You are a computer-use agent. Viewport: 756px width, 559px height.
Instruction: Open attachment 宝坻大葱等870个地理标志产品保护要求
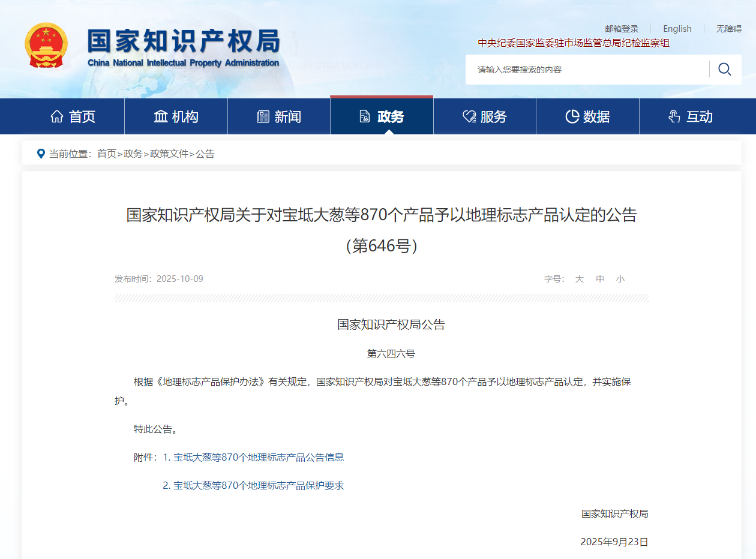[259, 485]
